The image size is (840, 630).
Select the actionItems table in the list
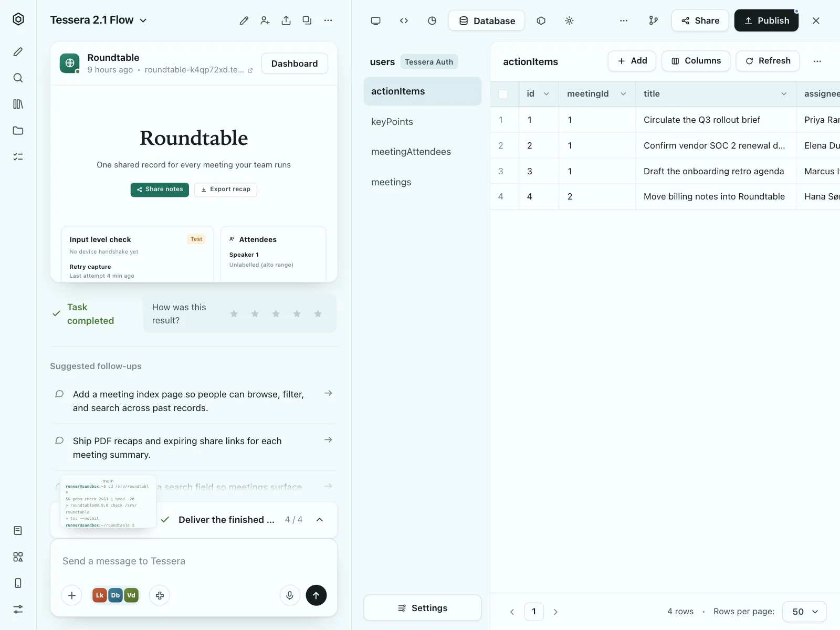click(x=423, y=91)
